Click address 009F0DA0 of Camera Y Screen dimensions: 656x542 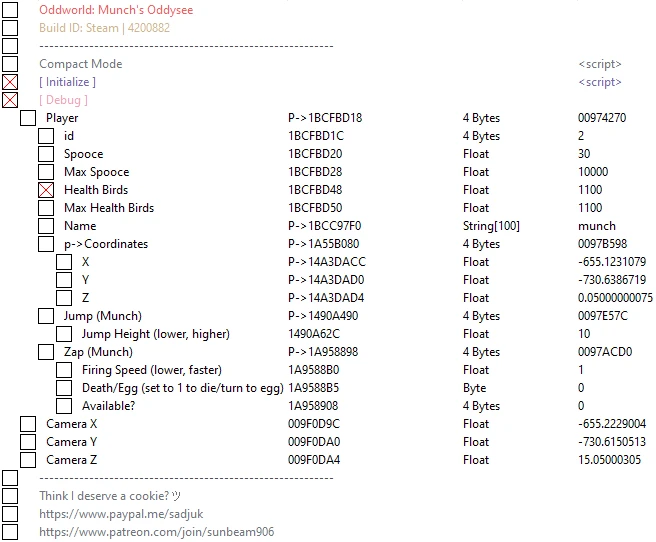click(x=314, y=442)
